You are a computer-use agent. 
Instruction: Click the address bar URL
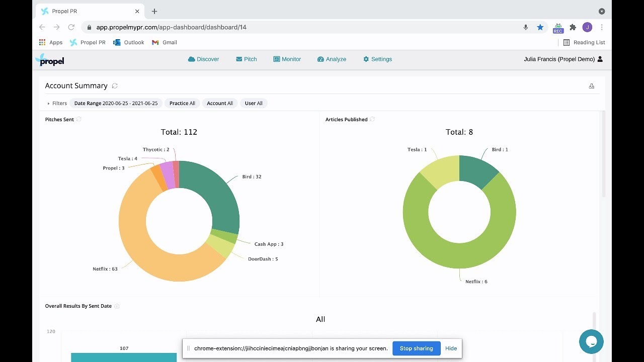pos(171,27)
